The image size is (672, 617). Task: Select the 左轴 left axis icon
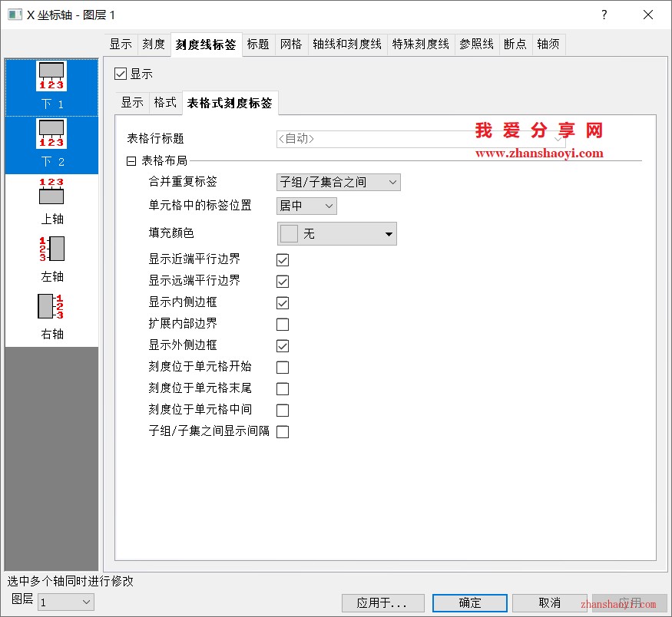point(51,249)
